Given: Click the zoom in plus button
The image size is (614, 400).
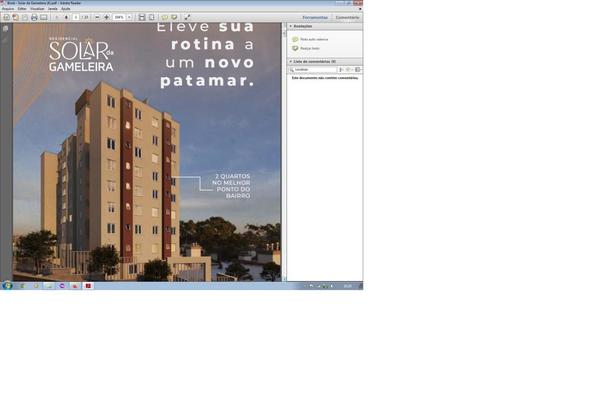Looking at the screenshot, I should (x=106, y=17).
